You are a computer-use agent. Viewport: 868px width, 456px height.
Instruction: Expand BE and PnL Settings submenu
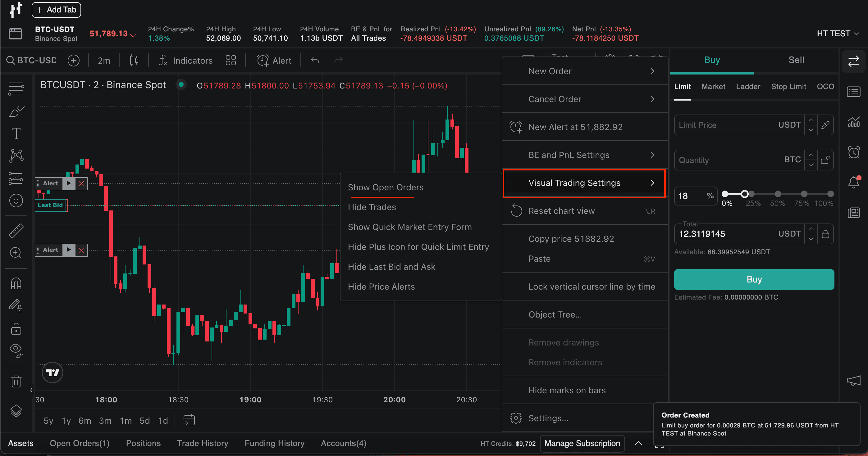pyautogui.click(x=585, y=155)
